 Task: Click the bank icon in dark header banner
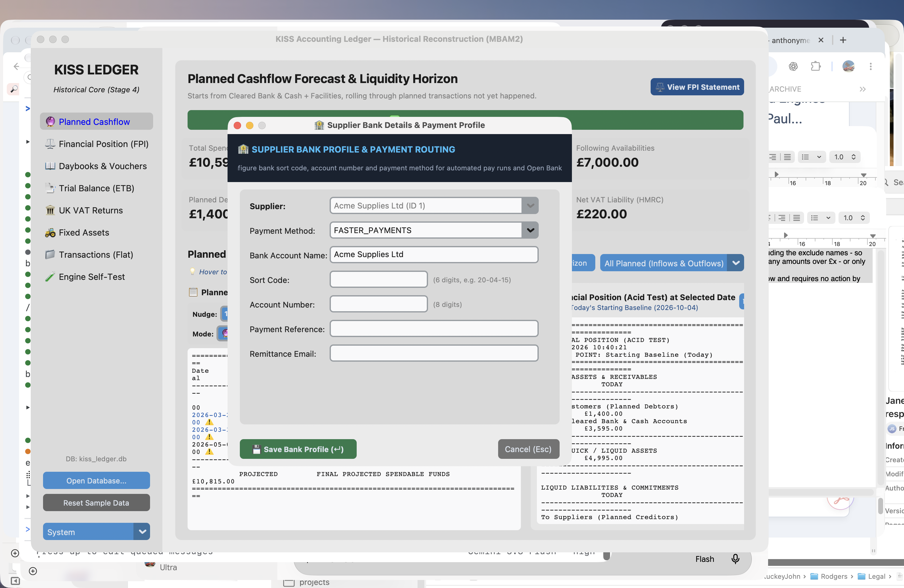point(243,149)
